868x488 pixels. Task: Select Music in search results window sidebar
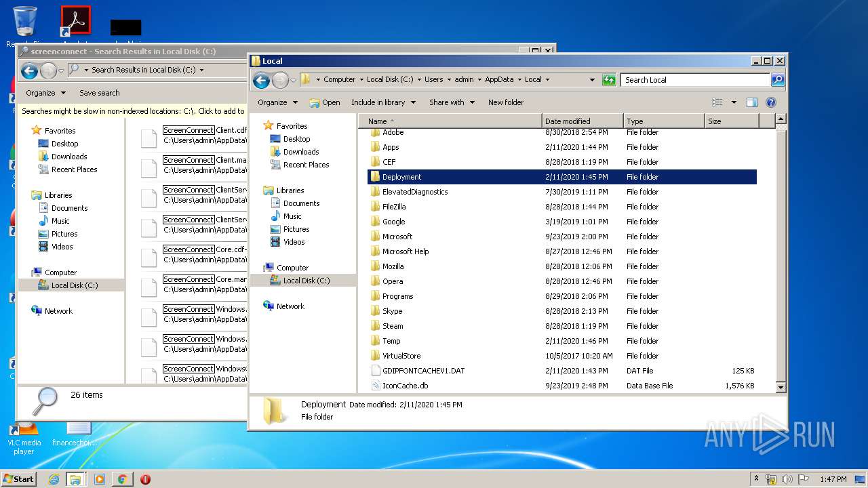point(60,221)
